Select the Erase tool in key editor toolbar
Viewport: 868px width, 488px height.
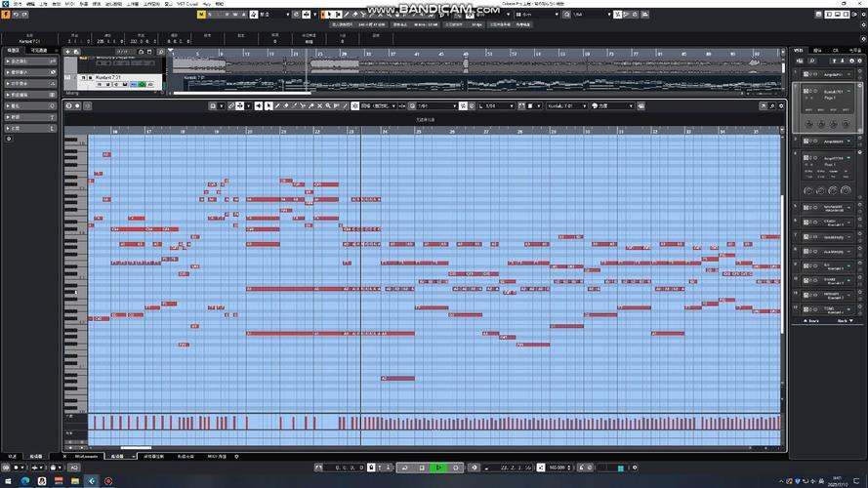(286, 105)
